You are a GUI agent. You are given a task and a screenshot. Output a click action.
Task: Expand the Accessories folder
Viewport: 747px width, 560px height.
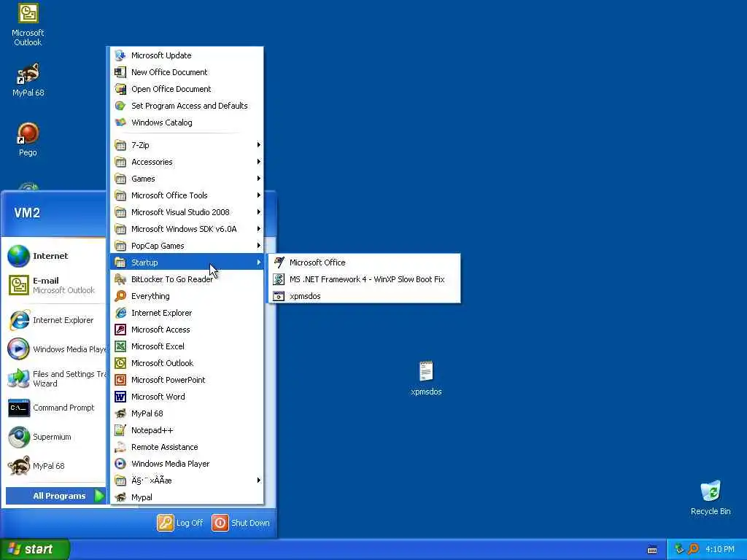point(187,162)
